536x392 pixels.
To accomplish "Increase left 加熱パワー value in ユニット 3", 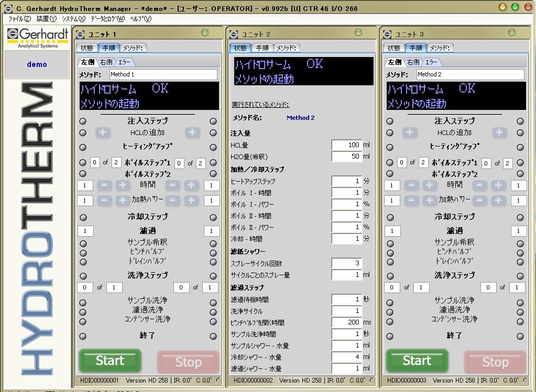I will click(x=430, y=200).
